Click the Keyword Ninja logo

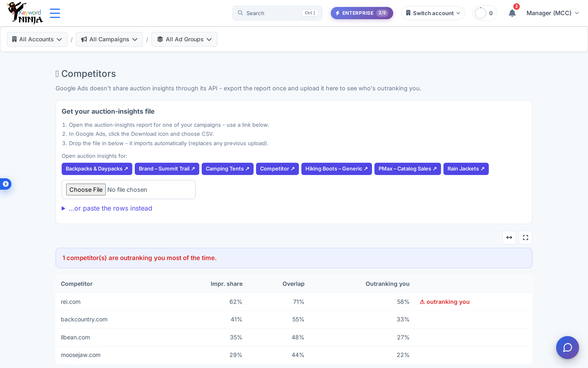click(25, 13)
